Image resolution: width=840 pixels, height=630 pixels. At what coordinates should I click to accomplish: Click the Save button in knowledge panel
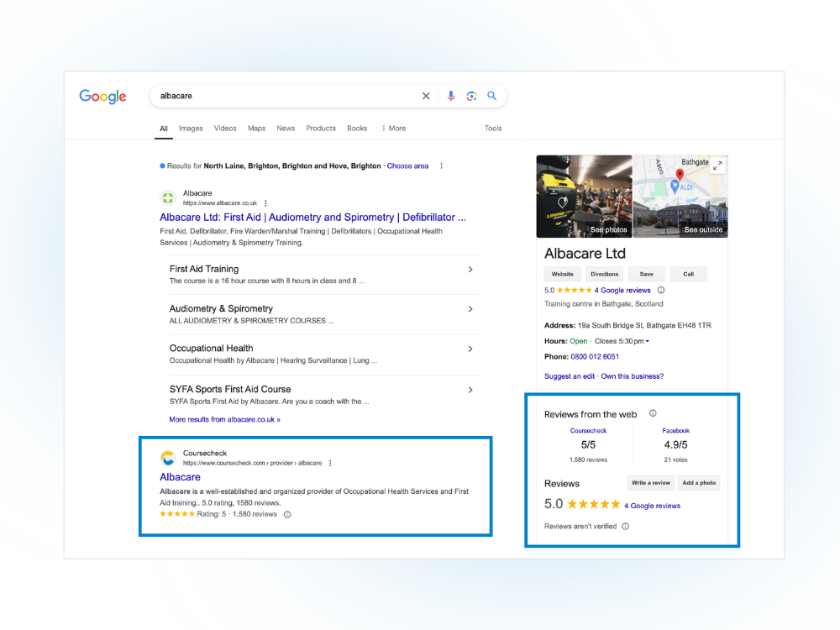coord(647,275)
